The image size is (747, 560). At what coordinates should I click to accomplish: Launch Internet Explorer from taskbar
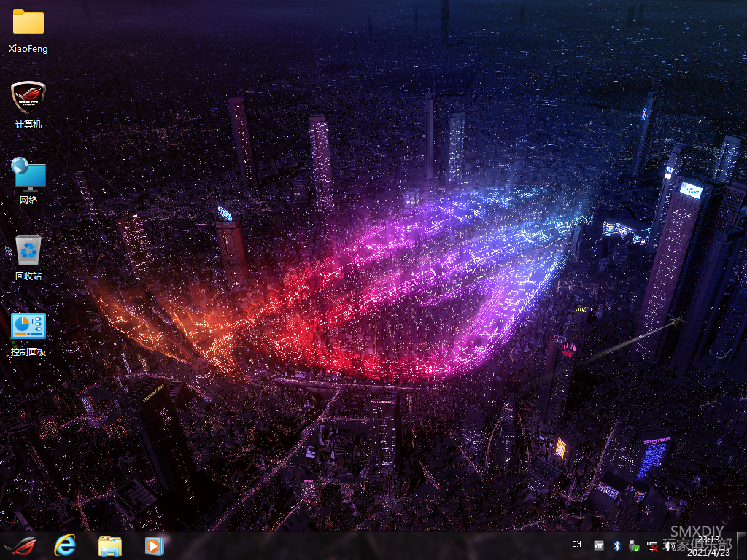pos(65,545)
